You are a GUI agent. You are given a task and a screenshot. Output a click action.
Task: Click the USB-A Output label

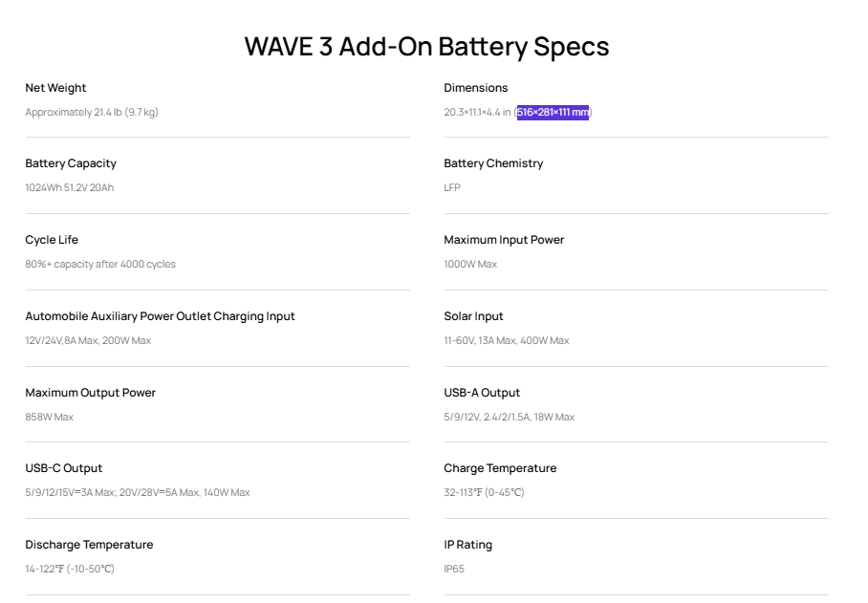click(482, 393)
